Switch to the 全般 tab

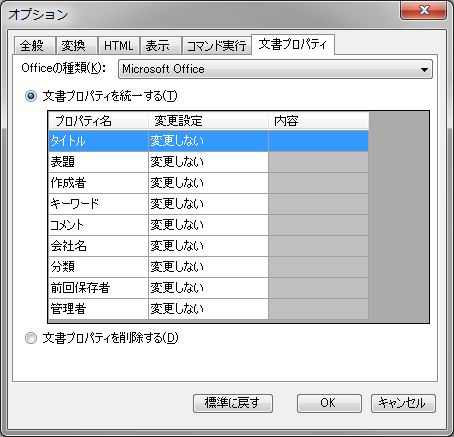(34, 45)
